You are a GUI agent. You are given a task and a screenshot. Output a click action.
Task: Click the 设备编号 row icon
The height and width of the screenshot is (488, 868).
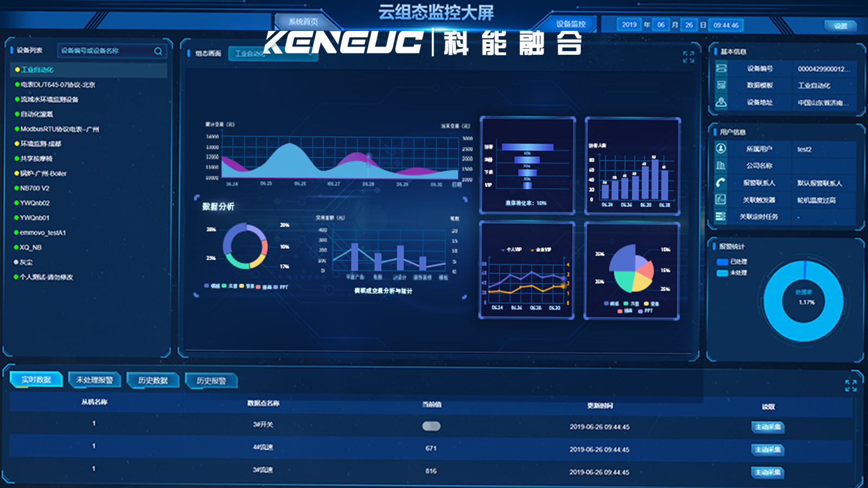[x=721, y=68]
